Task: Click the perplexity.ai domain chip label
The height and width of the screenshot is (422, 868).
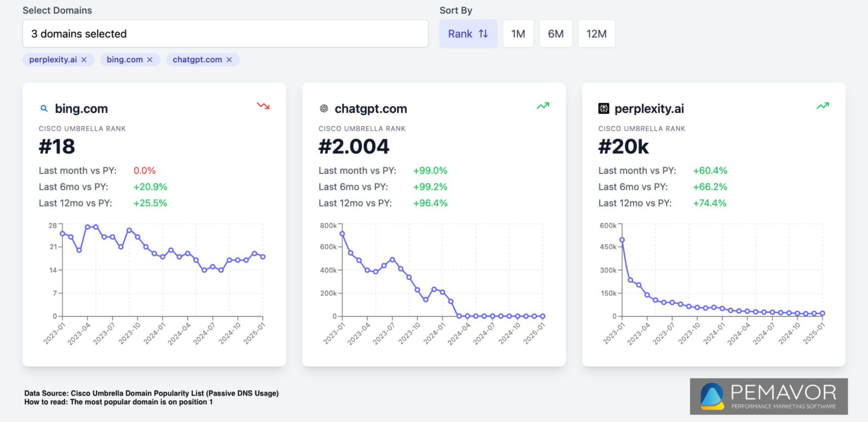Action: (x=53, y=60)
